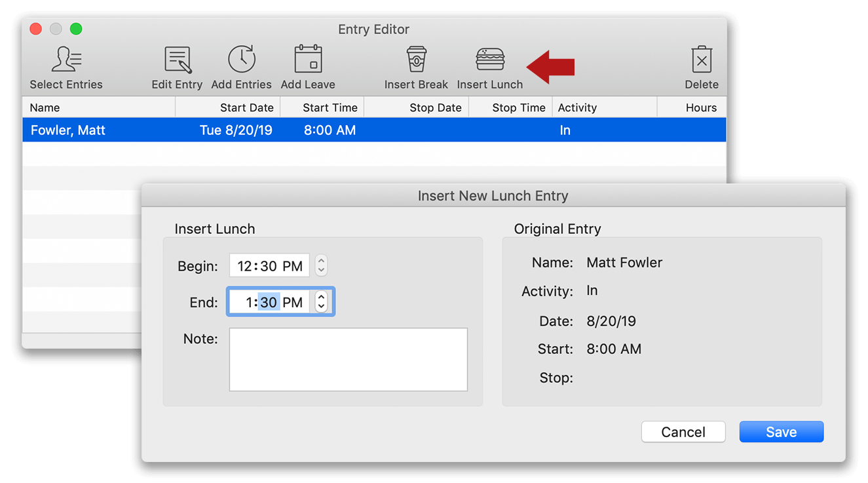Click the Save button
Viewport: 868px width, 483px height.
pos(781,431)
